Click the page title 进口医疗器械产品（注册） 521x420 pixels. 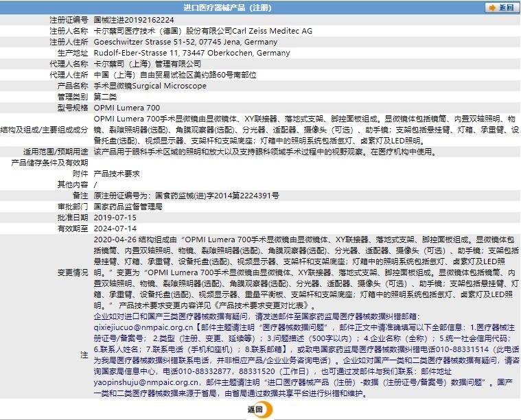point(227,8)
